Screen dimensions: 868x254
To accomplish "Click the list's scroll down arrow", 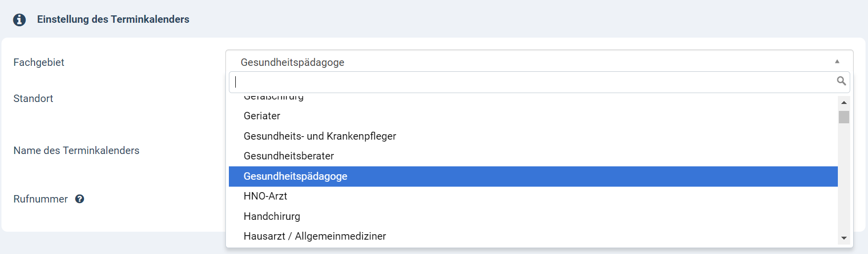I will point(844,238).
